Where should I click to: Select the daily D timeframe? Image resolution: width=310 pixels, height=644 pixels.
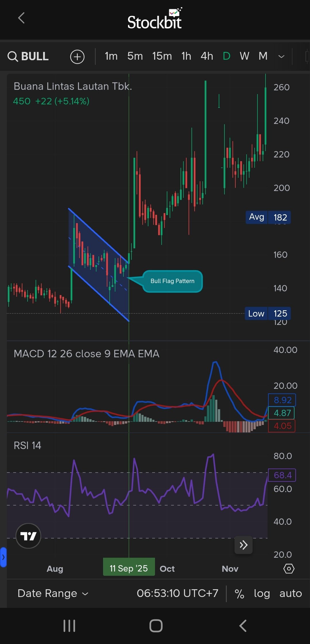coord(226,56)
